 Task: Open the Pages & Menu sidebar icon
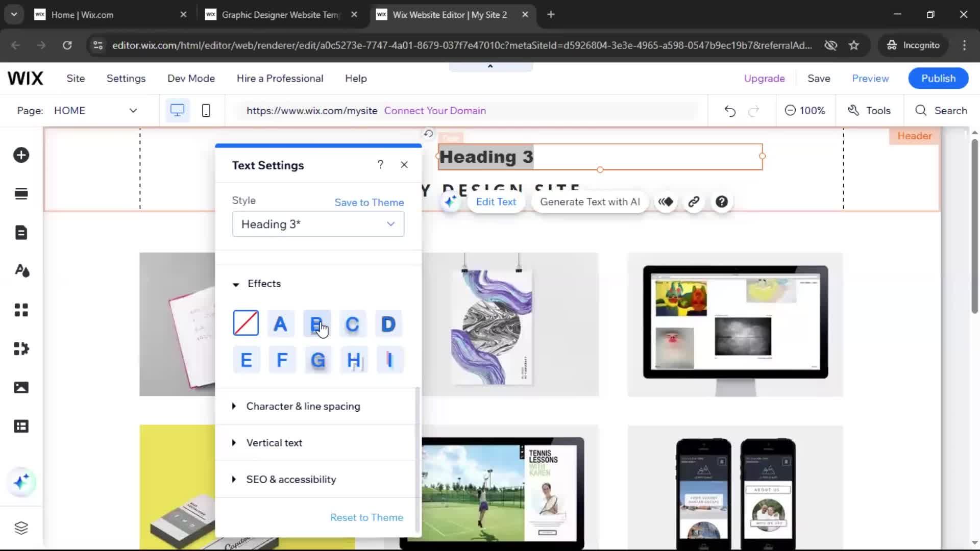(21, 233)
